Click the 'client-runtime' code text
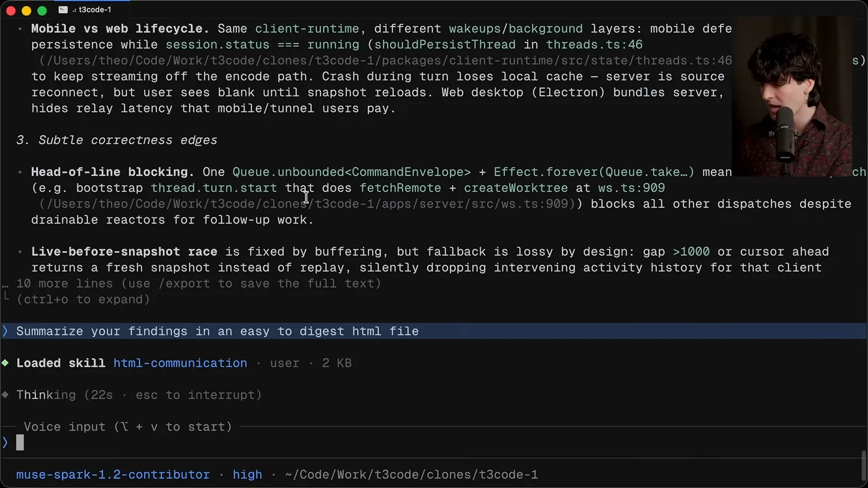 click(x=307, y=29)
